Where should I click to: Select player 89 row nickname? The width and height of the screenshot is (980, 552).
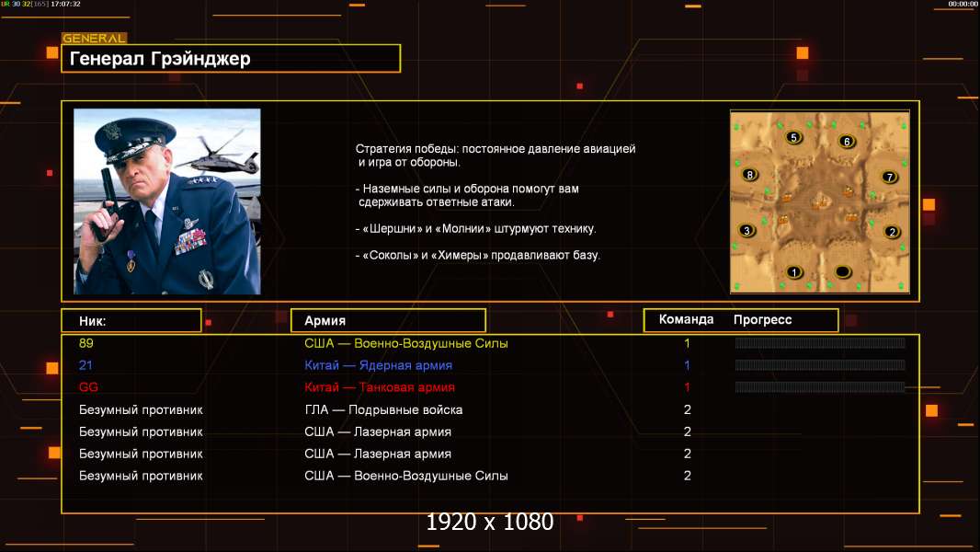click(86, 343)
